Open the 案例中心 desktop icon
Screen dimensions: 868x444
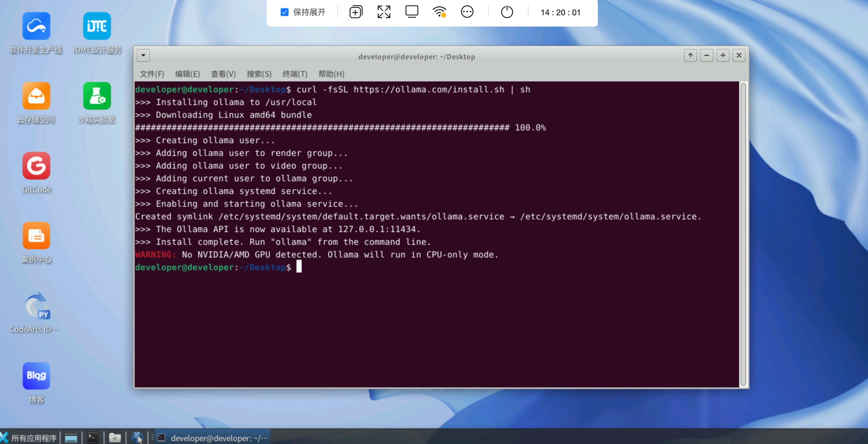click(36, 236)
